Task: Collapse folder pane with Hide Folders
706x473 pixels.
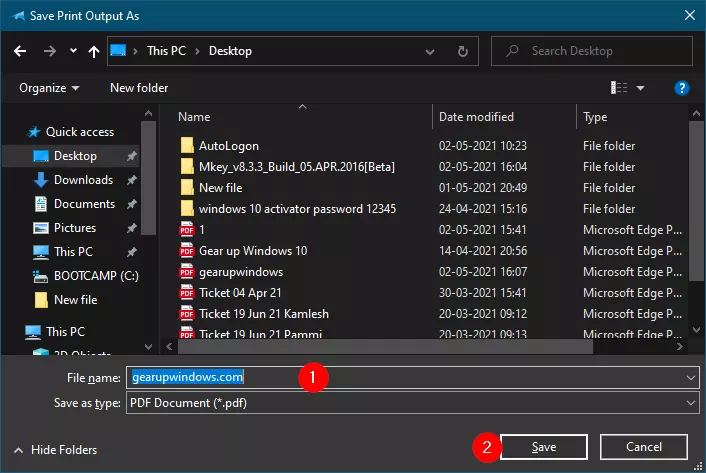Action: click(56, 450)
